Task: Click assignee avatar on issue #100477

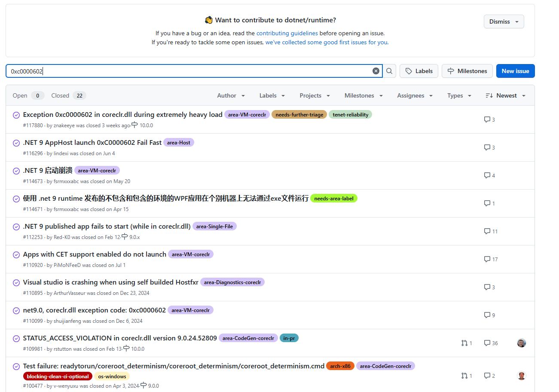Action: 521,376
